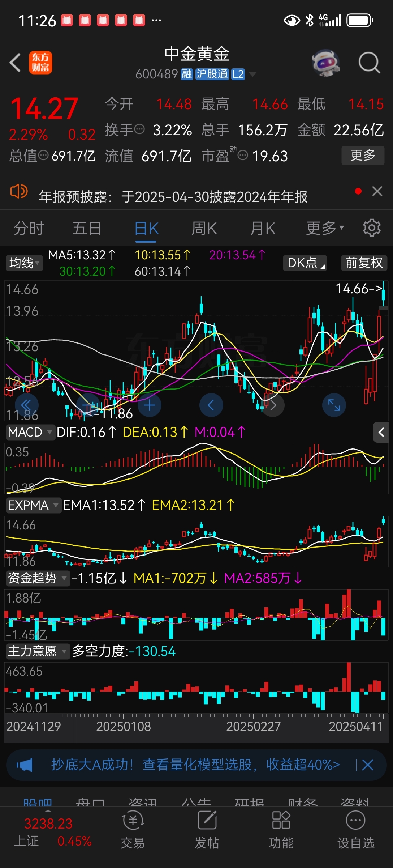Close the quant model promo banner
This screenshot has height=868, width=393.
point(368,765)
